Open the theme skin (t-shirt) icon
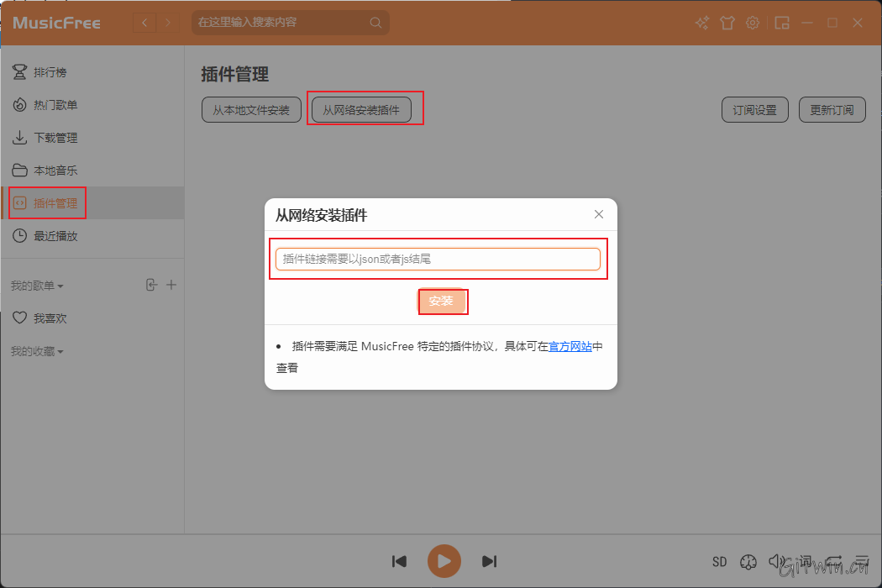 point(727,23)
